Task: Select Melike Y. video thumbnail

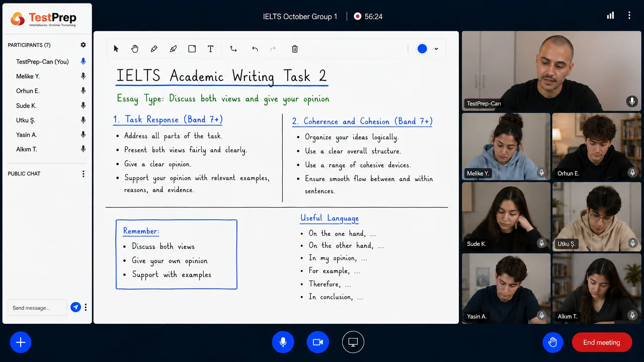Action: click(506, 146)
